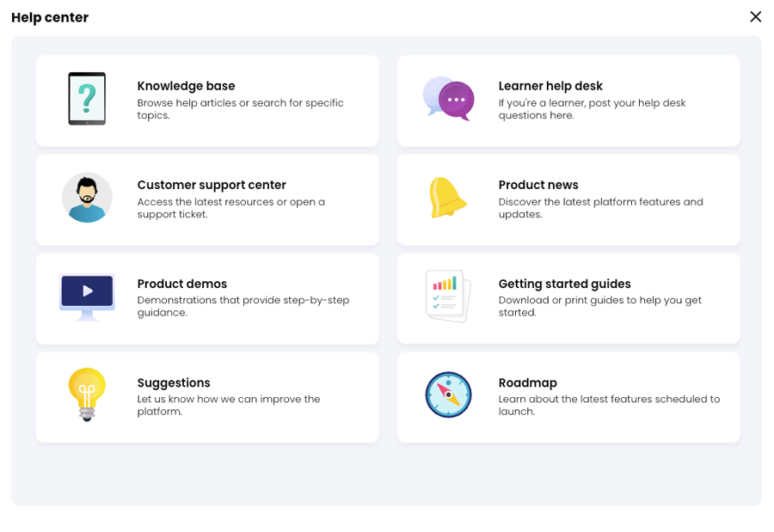Click the Product demos video monitor icon
The width and height of the screenshot is (774, 532).
[87, 296]
